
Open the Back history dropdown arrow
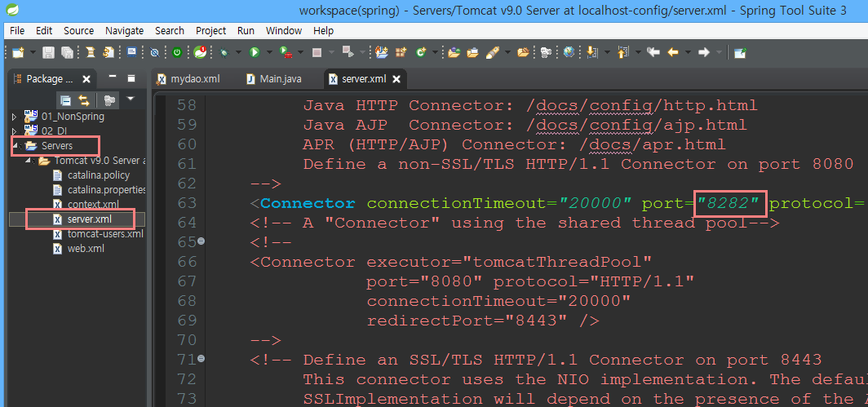click(688, 52)
